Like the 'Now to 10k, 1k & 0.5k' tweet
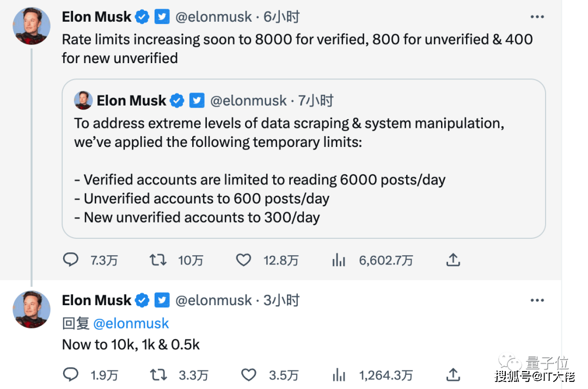Screen dimensions: 588x389 pyautogui.click(x=248, y=374)
